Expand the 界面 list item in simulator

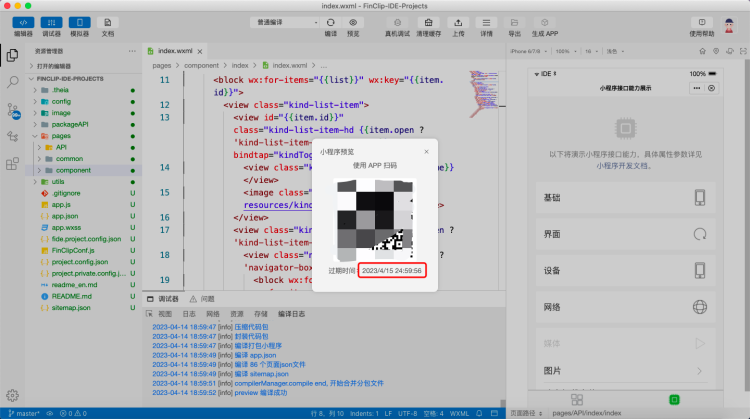point(626,234)
